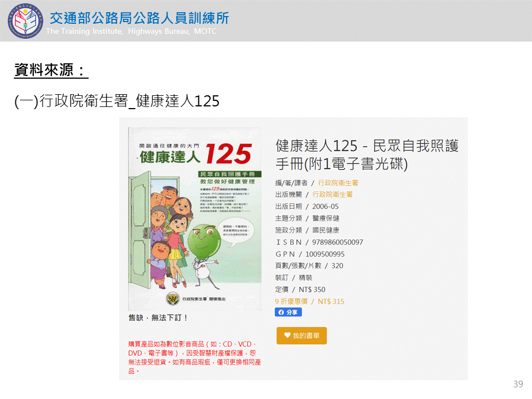Open the 行政院衛生署 author link
Viewport: 532px width, 399px height.
(338, 183)
